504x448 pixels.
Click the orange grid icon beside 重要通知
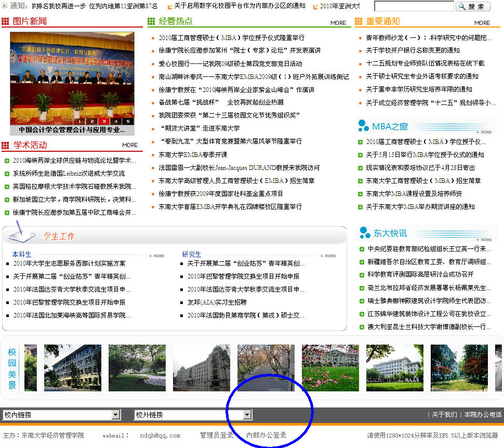tap(359, 21)
